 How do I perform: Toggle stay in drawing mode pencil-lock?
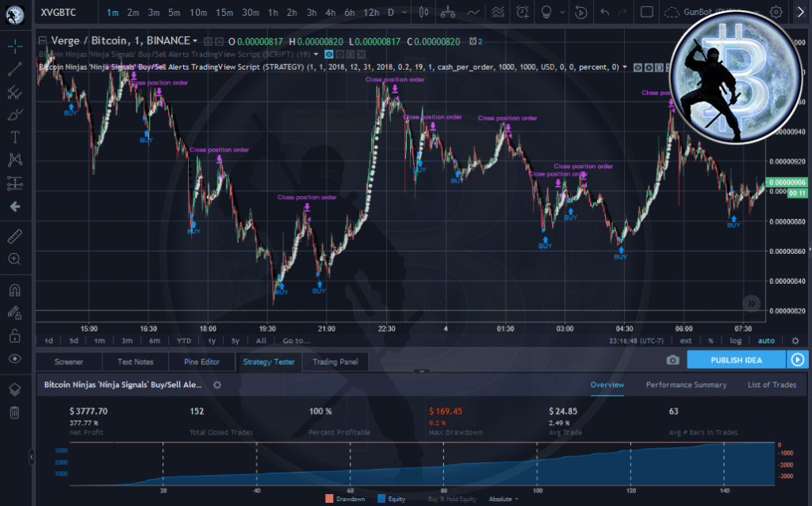pos(15,312)
